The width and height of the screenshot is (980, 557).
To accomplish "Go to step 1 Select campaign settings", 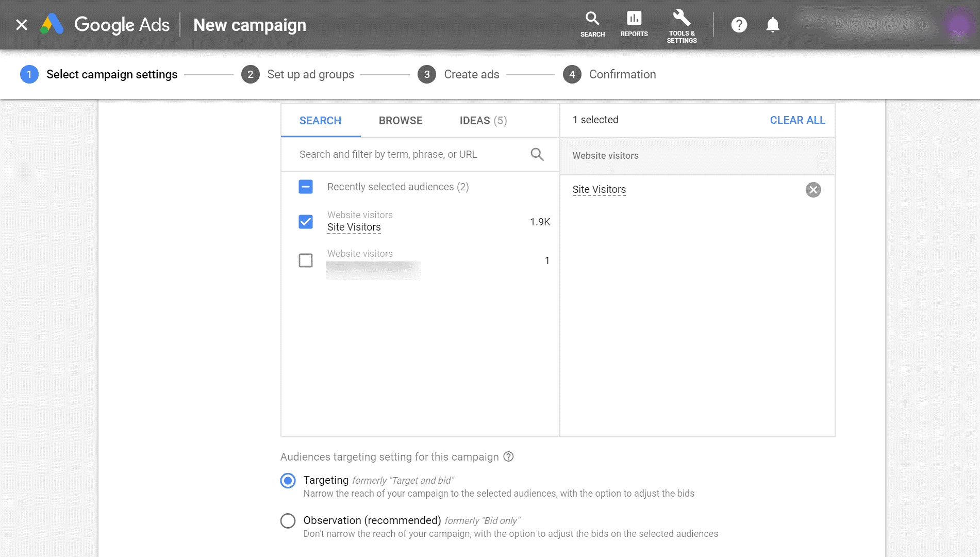I will coord(99,74).
